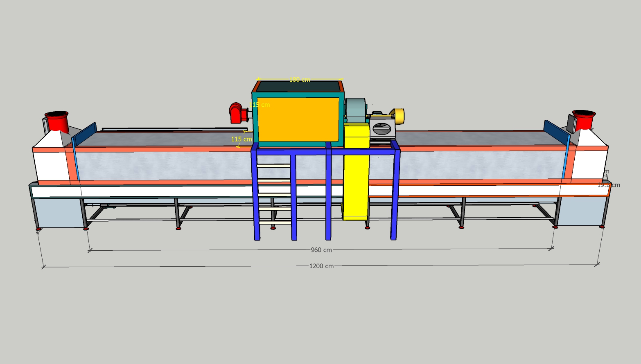Click the lower 115 cm dimension label
The image size is (641, 364).
point(242,139)
